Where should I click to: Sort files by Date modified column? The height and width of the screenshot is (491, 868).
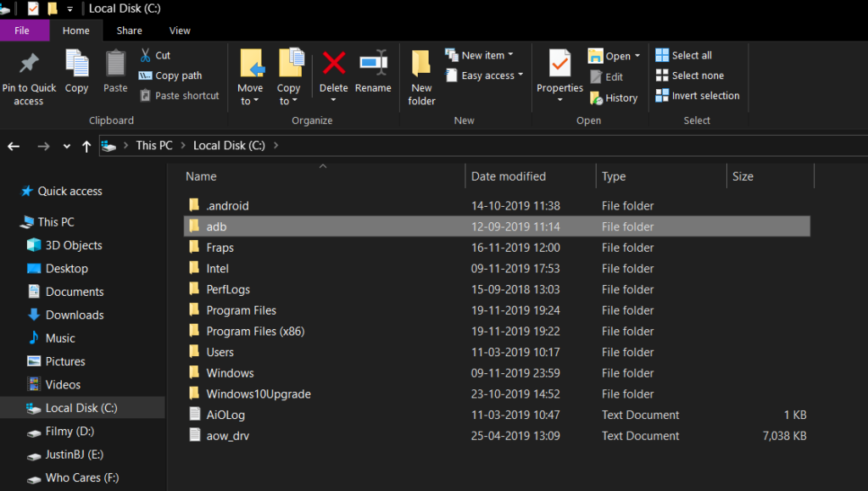tap(509, 176)
